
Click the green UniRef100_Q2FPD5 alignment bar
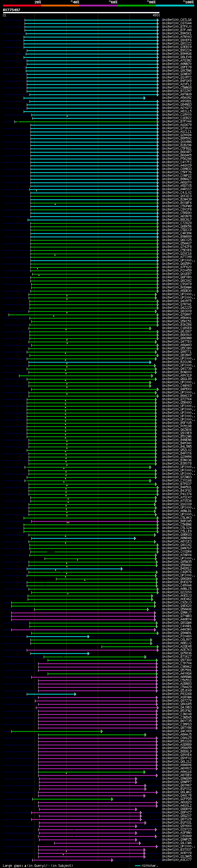pos(73,799)
